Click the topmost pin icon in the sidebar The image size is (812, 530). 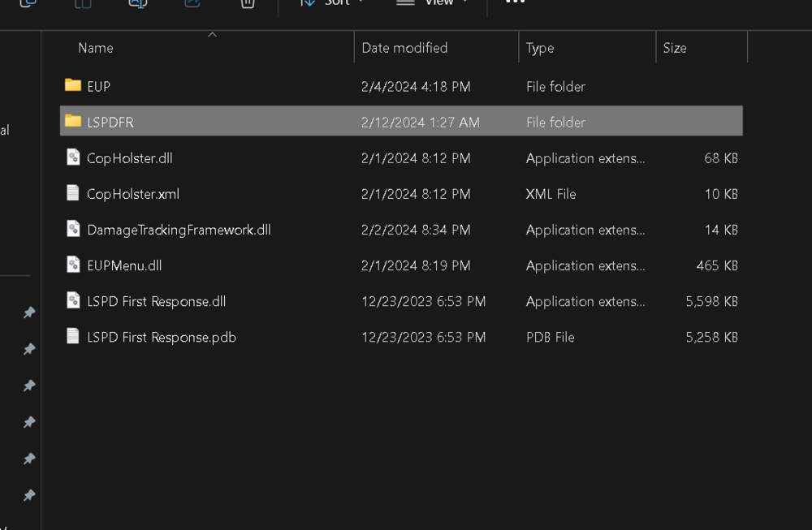coord(29,312)
